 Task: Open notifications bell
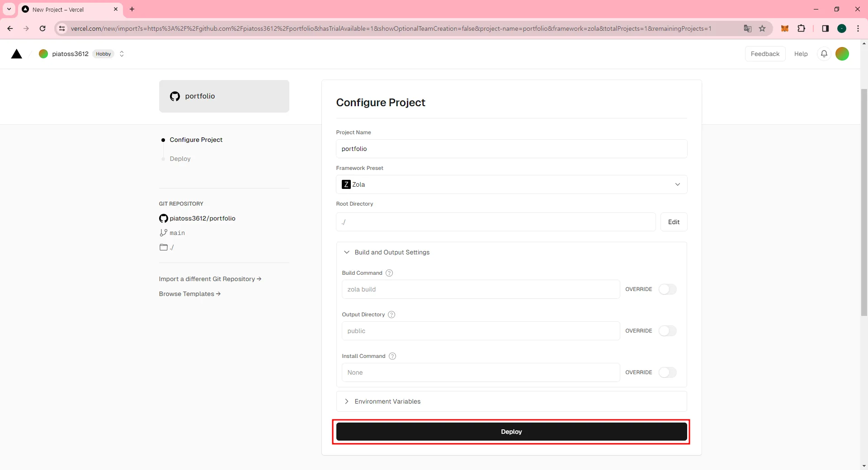click(824, 54)
